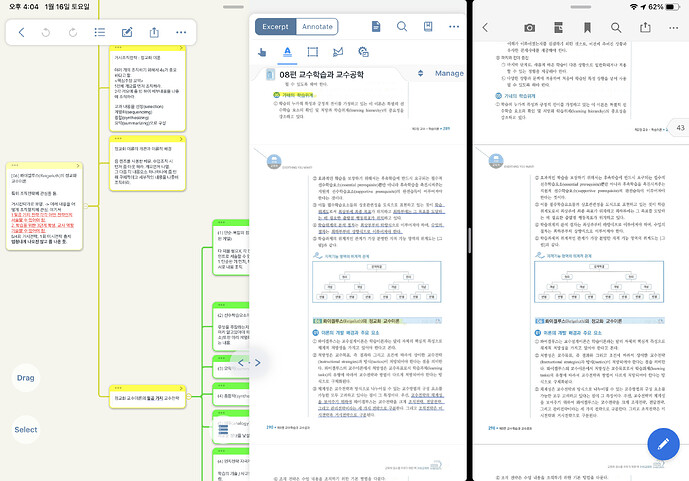Redo the mindmap action
The width and height of the screenshot is (689, 481).
click(73, 32)
